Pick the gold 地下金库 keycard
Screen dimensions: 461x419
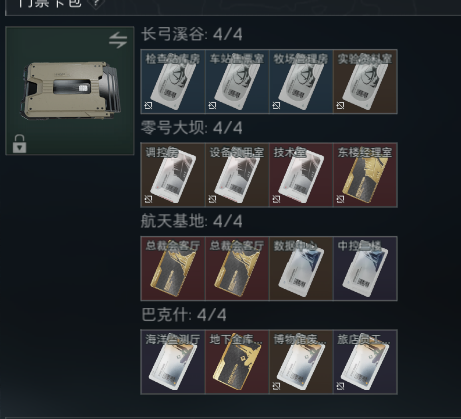[237, 362]
